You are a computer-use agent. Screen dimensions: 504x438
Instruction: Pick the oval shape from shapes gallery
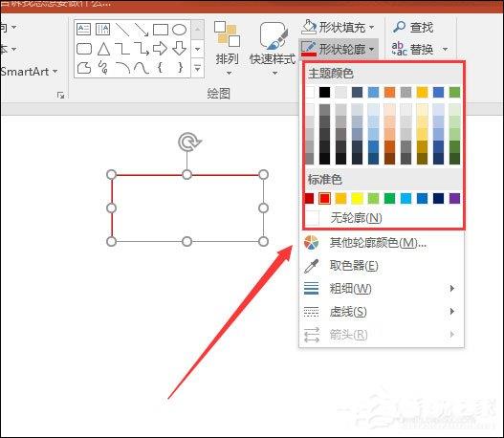coord(179,30)
